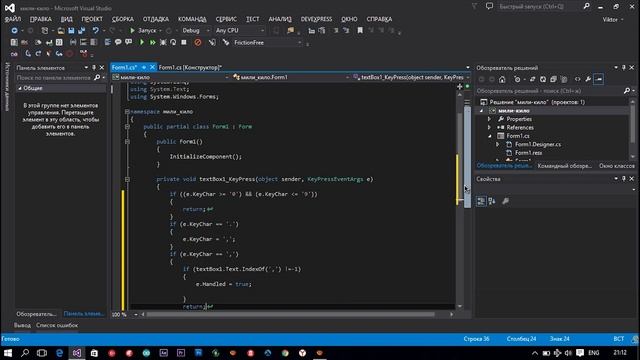Expand the Form1.Designer.cs node
This screenshot has height=360, width=640.
(x=498, y=144)
